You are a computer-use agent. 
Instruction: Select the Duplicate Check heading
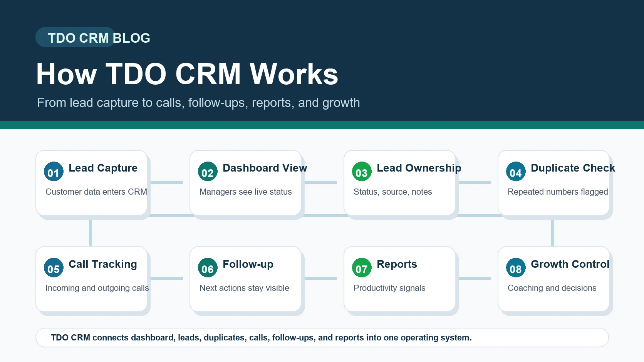(x=573, y=168)
